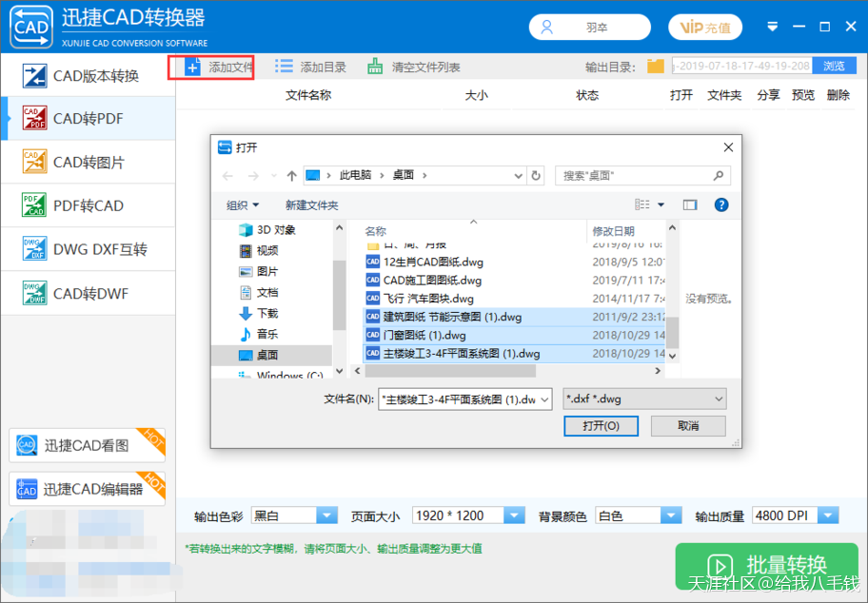868x603 pixels.
Task: Click the VIP充值 button
Action: click(x=704, y=28)
